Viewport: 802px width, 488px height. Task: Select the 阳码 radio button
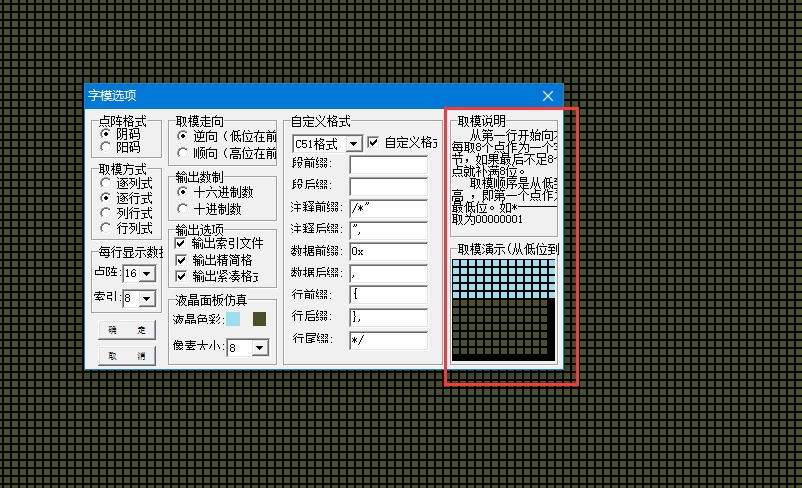(x=106, y=147)
